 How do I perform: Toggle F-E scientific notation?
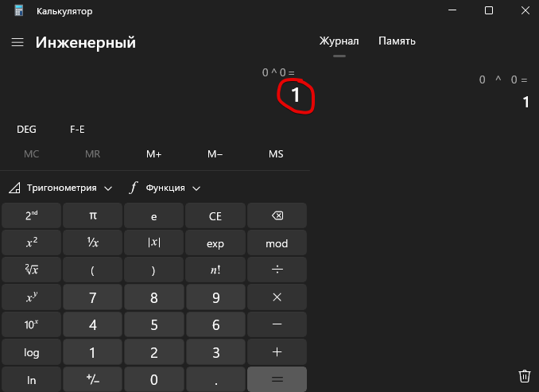tap(78, 129)
